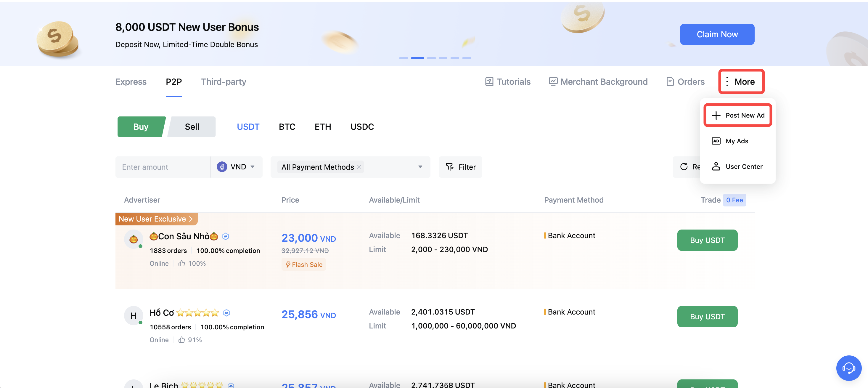868x388 pixels.
Task: Click the Claim Now button
Action: pos(717,34)
